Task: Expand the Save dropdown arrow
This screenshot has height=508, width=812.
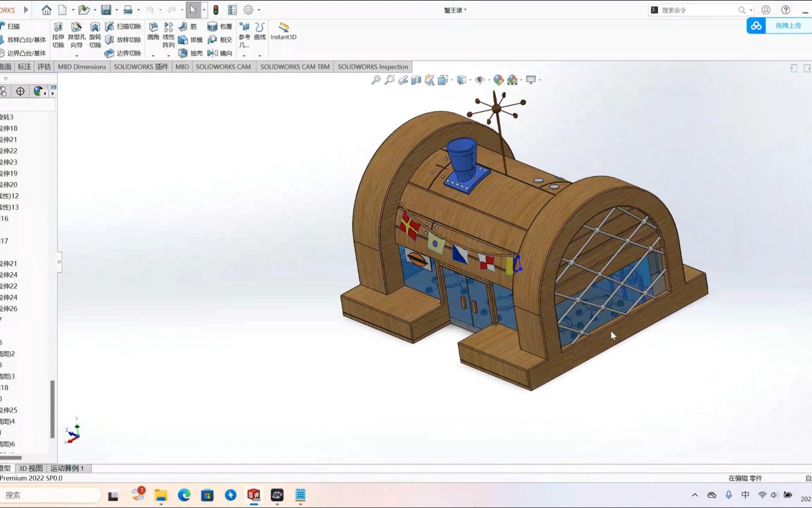Action: coord(117,10)
